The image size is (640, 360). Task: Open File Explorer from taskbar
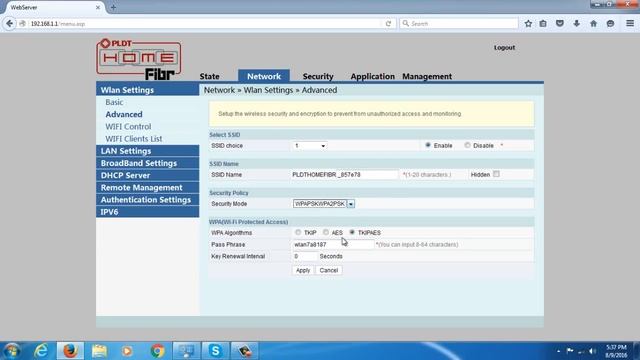tap(99, 351)
